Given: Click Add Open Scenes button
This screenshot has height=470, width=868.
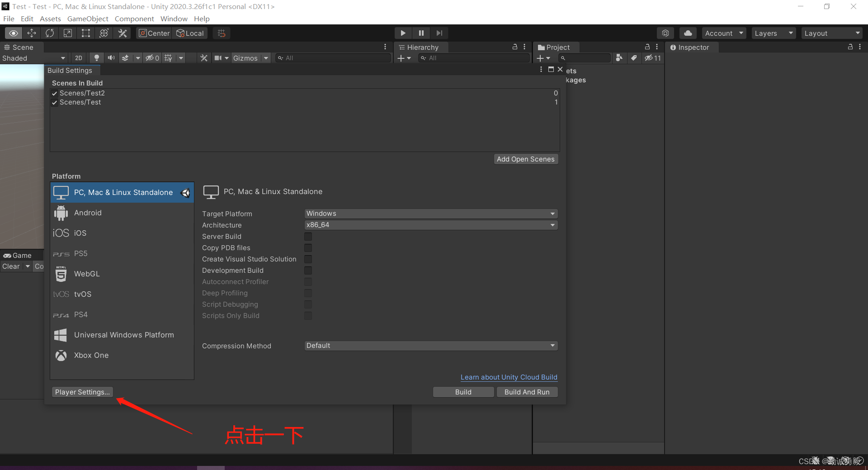Looking at the screenshot, I should click(x=526, y=159).
